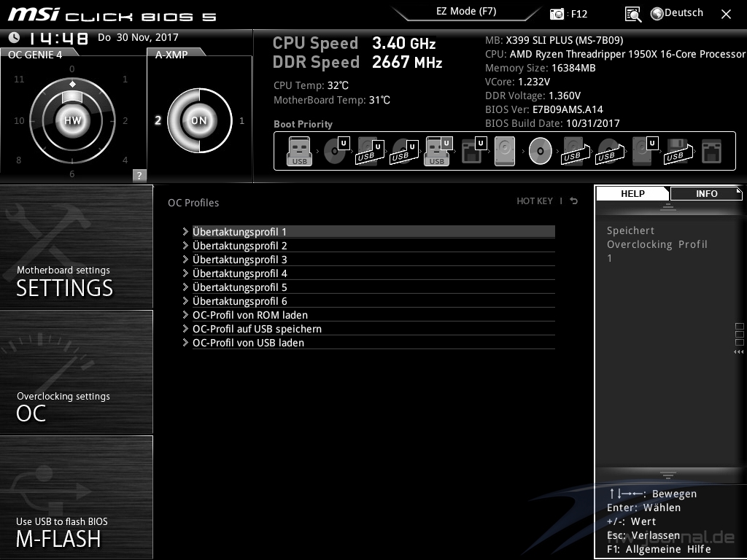Click the help panel top scroll handle
Image resolution: width=747 pixels, height=560 pixels.
(x=668, y=206)
